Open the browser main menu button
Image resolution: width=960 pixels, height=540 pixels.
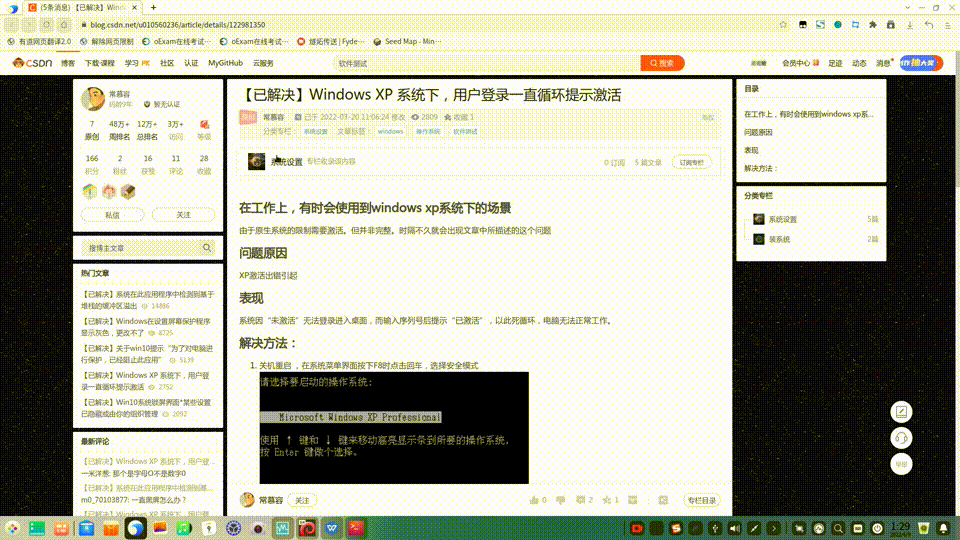click(948, 24)
